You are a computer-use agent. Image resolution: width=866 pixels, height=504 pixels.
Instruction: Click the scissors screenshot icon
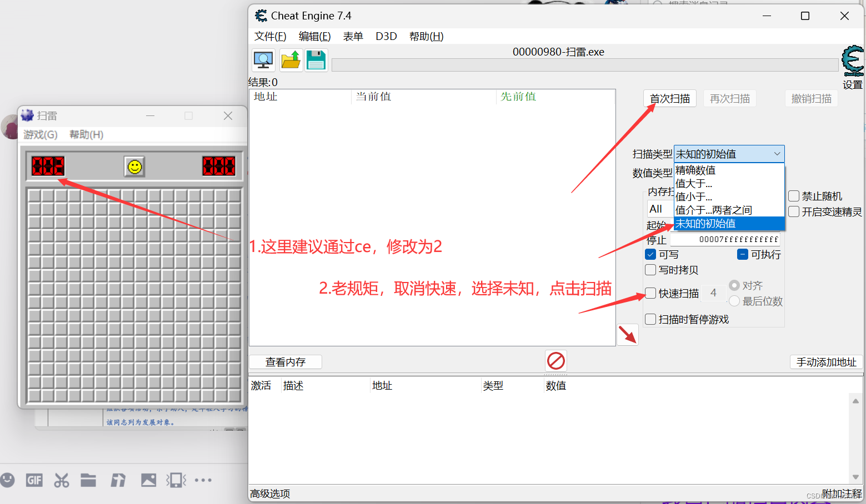tap(62, 480)
